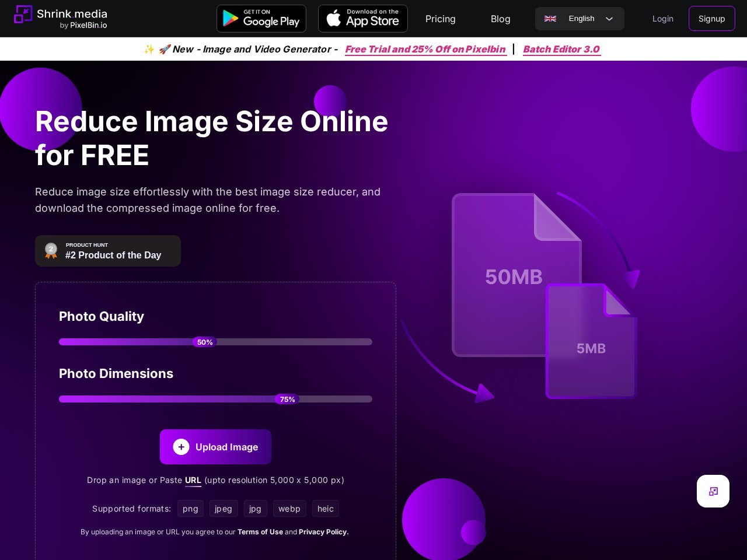Open the Google Play store badge

[x=261, y=19]
